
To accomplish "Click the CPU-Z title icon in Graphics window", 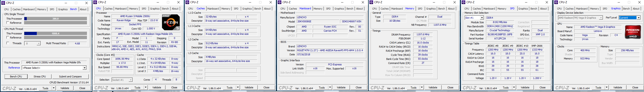I will (556, 2).
